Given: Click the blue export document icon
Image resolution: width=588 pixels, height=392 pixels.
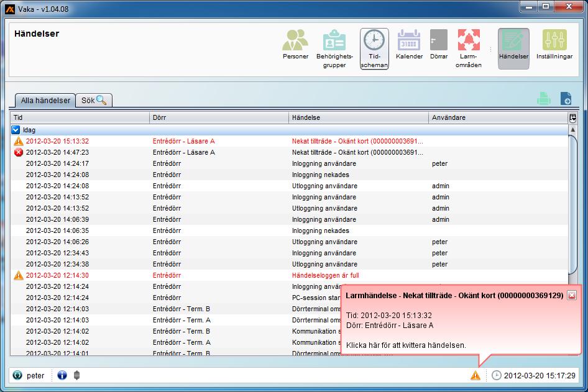Looking at the screenshot, I should [x=566, y=99].
